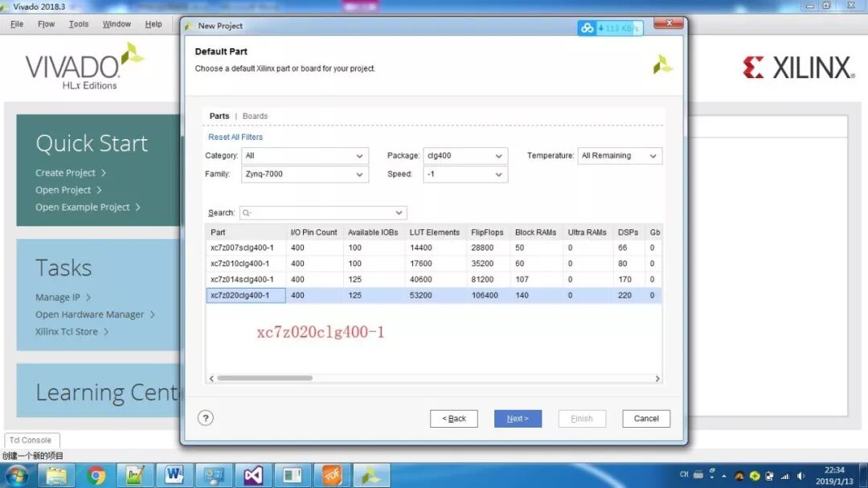This screenshot has width=868, height=488.
Task: Click the volume icon in system tray
Action: (800, 476)
